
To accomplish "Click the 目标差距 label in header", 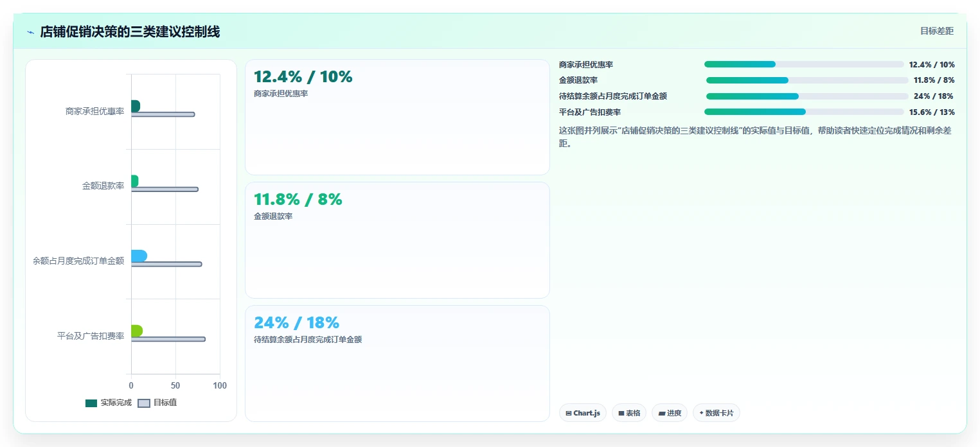I will pos(937,31).
